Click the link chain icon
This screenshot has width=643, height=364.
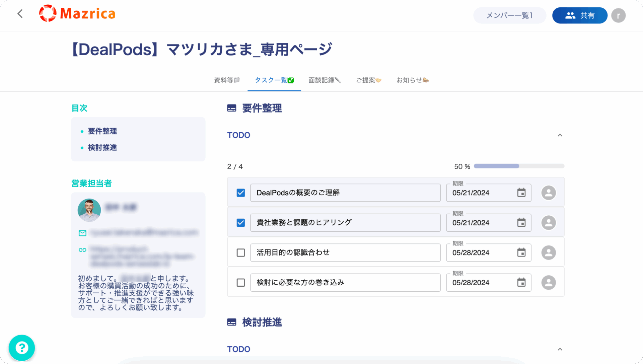(x=82, y=250)
